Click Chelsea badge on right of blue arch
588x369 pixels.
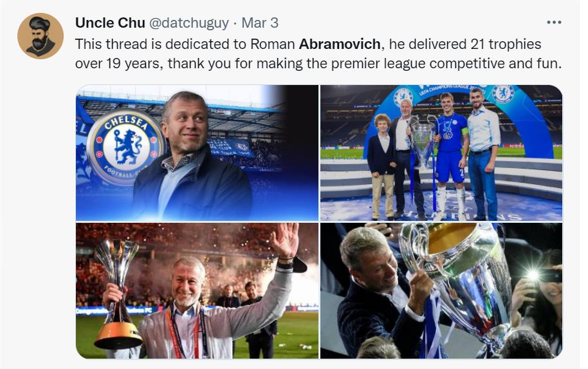point(502,94)
